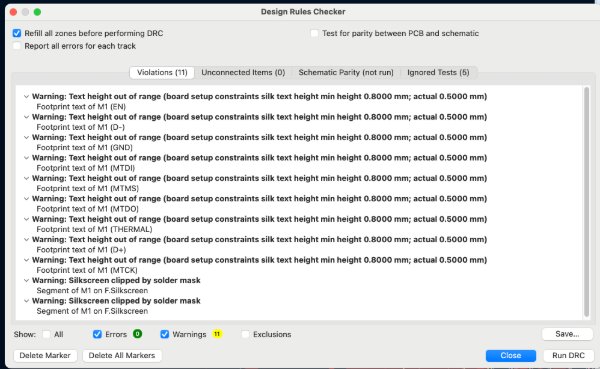Open the Unconnected Items (0) tab
This screenshot has width=600, height=369.
coord(243,72)
